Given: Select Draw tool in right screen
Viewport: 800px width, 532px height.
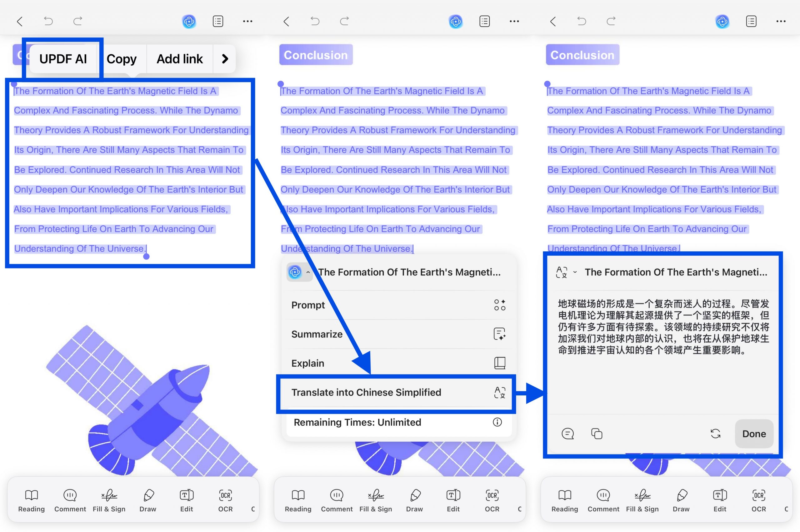Looking at the screenshot, I should click(681, 500).
